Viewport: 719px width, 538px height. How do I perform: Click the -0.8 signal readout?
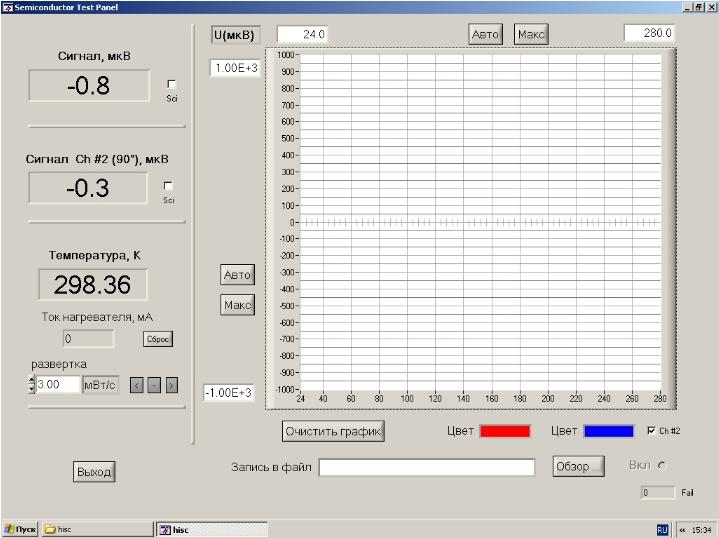[89, 85]
